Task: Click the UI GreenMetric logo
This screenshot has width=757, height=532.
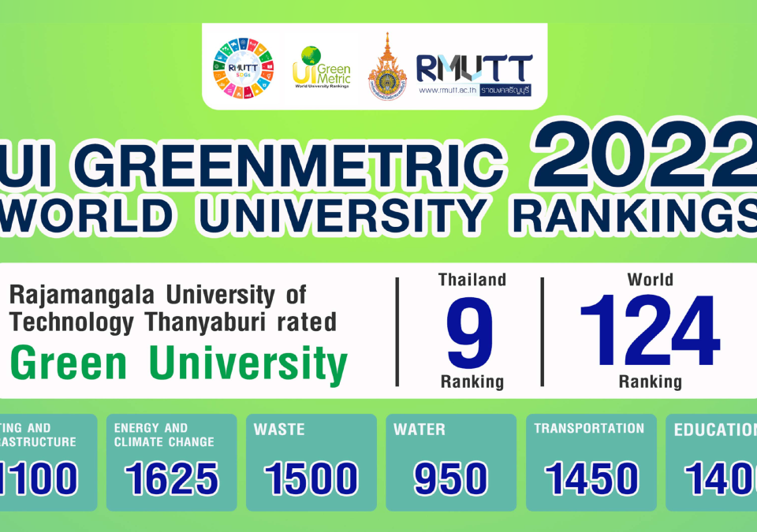Action: pos(322,67)
